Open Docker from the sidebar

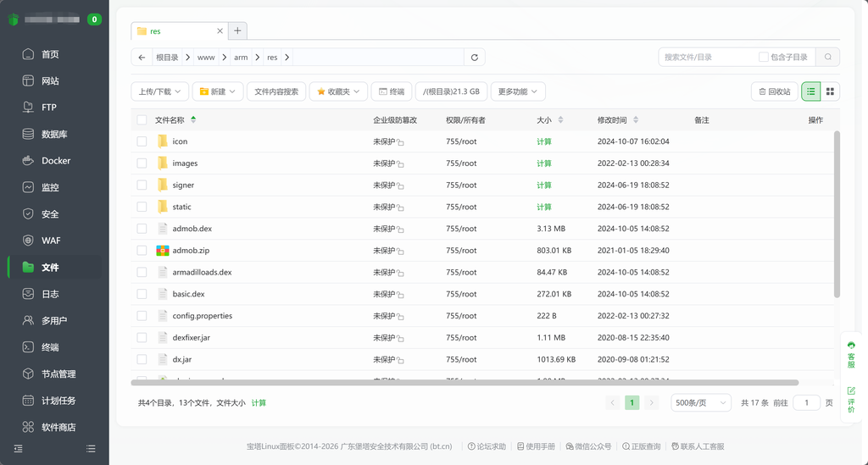click(55, 161)
